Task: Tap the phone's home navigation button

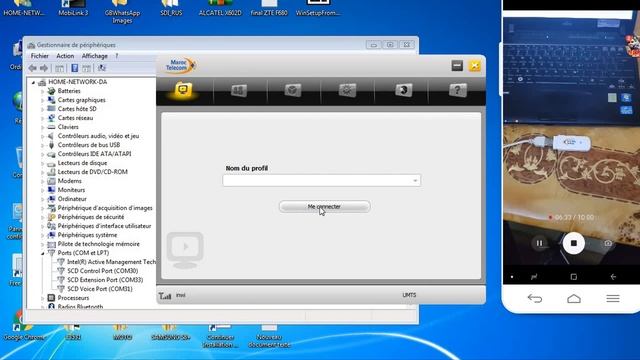Action: [x=574, y=299]
